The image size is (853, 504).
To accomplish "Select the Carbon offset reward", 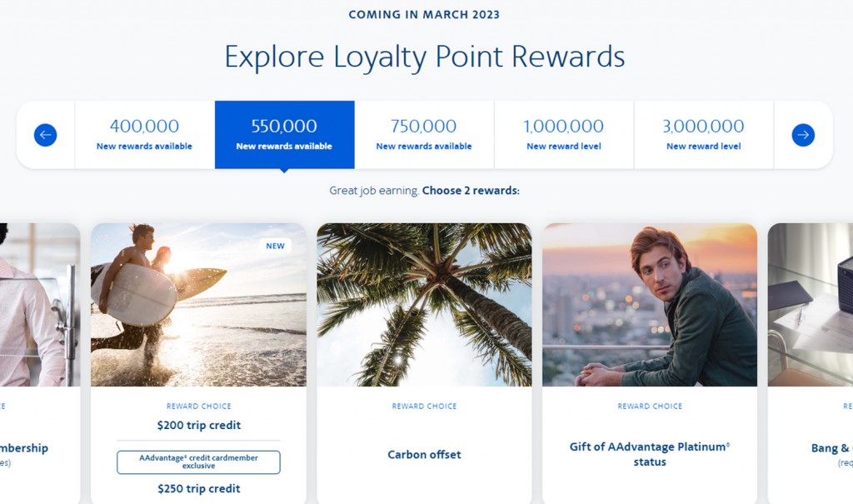I will pyautogui.click(x=424, y=455).
